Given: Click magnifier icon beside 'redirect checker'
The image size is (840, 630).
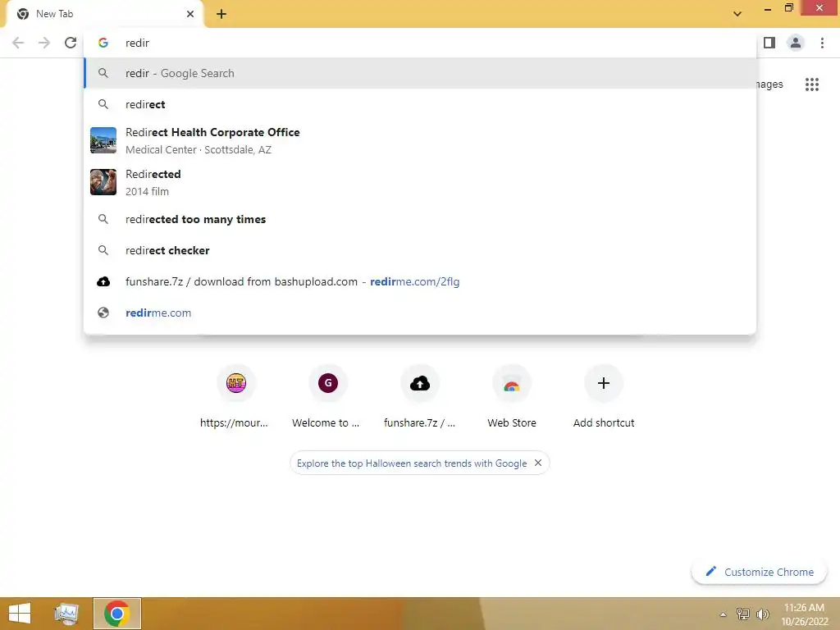Looking at the screenshot, I should (x=103, y=250).
